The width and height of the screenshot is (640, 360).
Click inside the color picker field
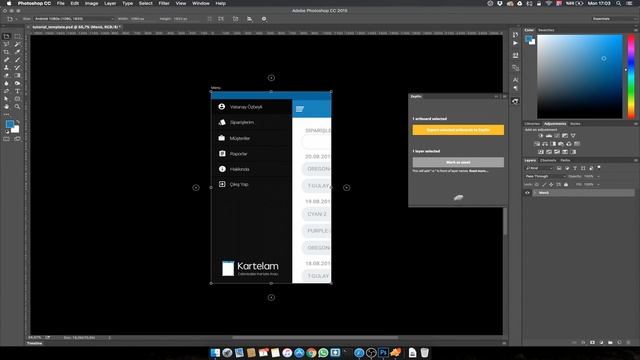580,76
